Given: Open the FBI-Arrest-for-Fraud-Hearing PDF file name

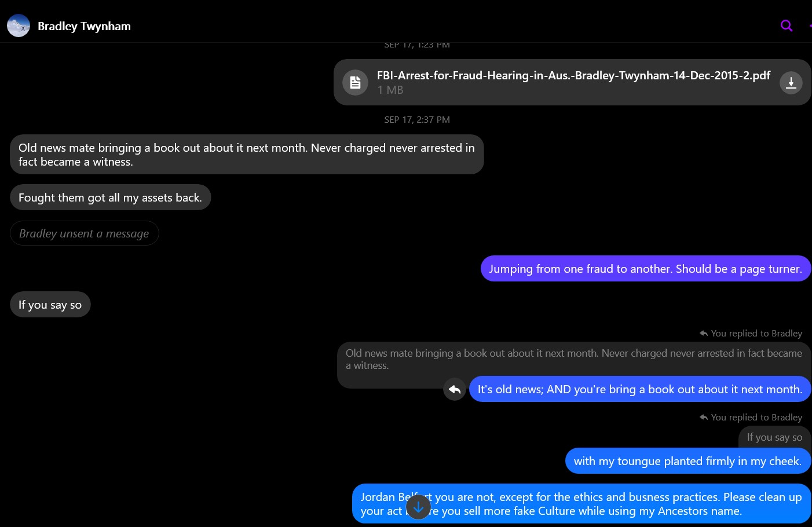Looking at the screenshot, I should (573, 75).
